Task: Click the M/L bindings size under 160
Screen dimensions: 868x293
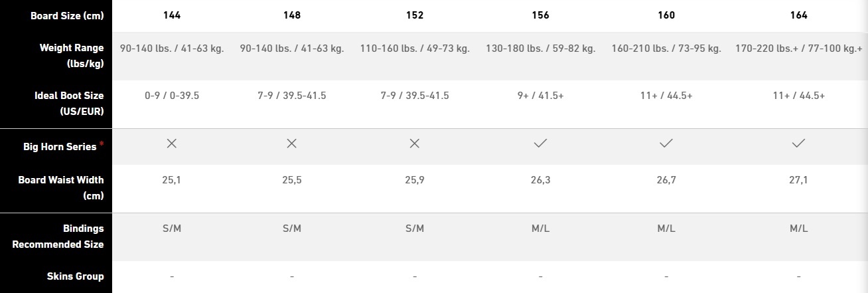Action: 666,228
